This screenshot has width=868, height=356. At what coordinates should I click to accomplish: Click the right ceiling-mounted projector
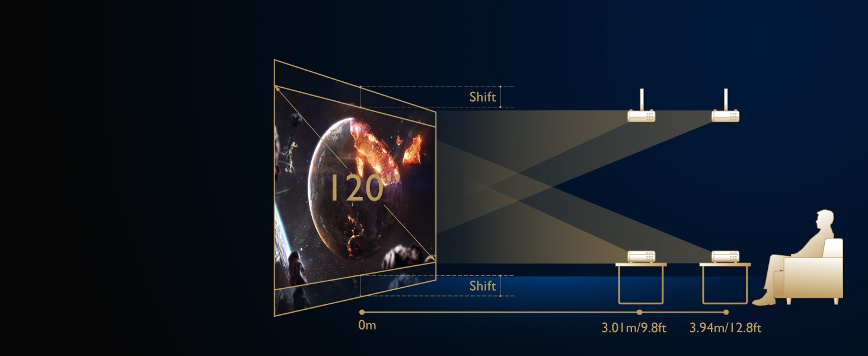(726, 116)
